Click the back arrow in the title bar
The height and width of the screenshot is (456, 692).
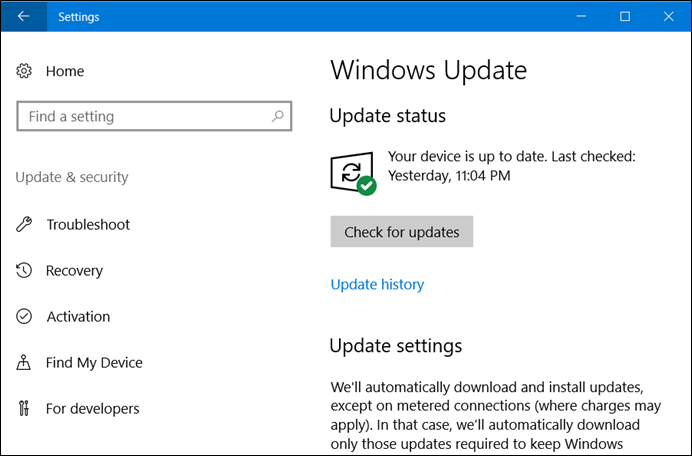point(23,16)
